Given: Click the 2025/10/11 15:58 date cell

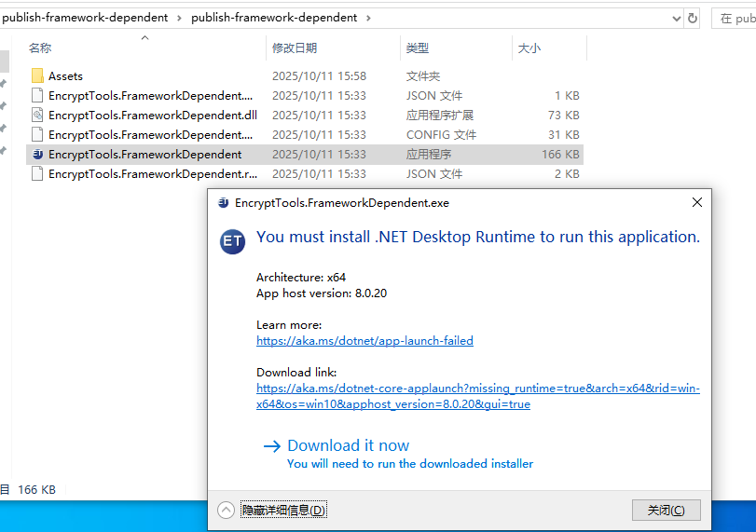Looking at the screenshot, I should pyautogui.click(x=319, y=76).
